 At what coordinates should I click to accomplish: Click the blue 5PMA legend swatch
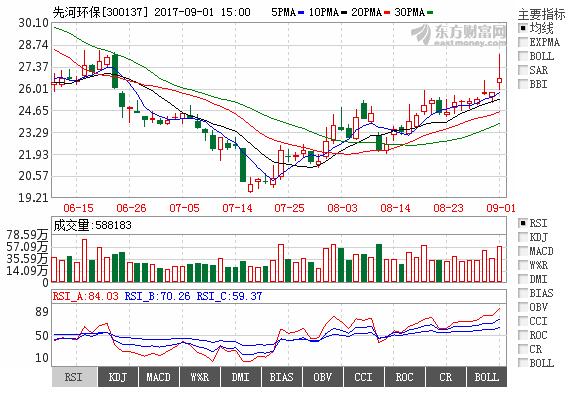click(302, 13)
